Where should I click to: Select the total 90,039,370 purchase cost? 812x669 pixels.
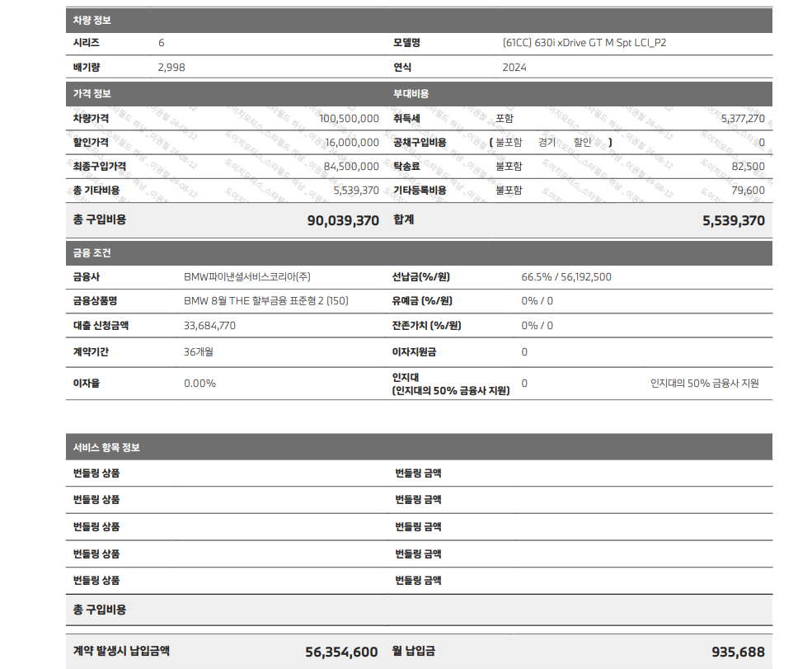[343, 220]
